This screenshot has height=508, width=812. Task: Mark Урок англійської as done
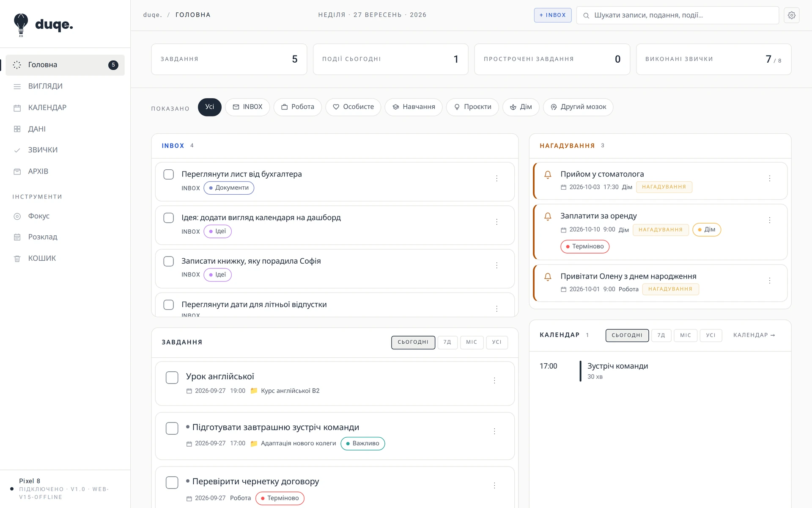[172, 378]
